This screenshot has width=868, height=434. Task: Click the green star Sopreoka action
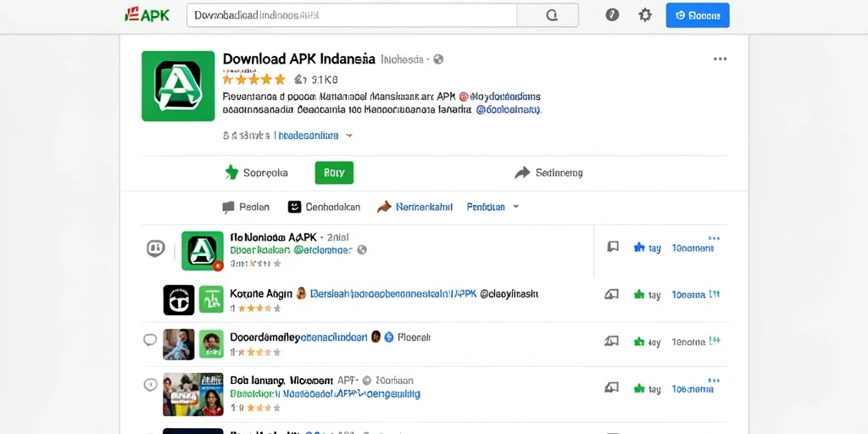pos(256,173)
